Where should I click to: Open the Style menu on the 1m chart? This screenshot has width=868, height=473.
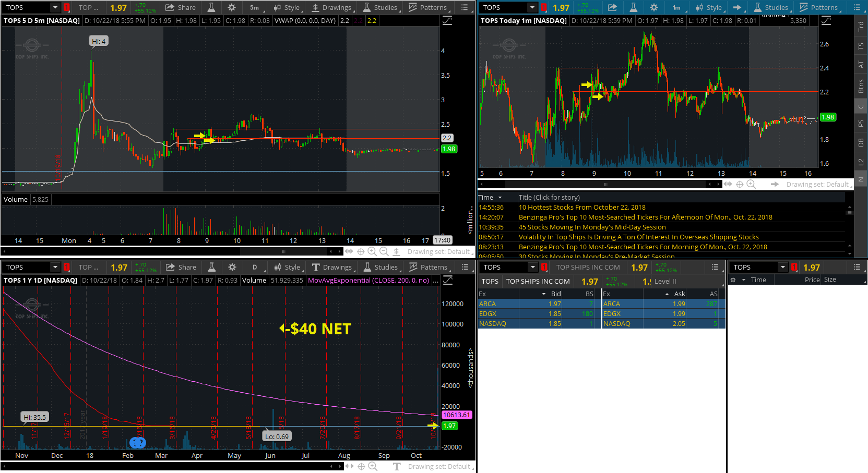click(x=709, y=7)
